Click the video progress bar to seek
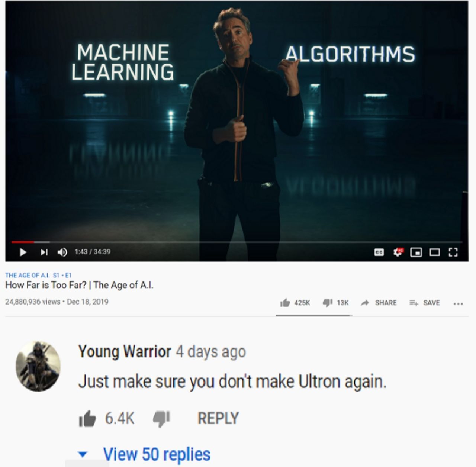The image size is (476, 467). [237, 242]
